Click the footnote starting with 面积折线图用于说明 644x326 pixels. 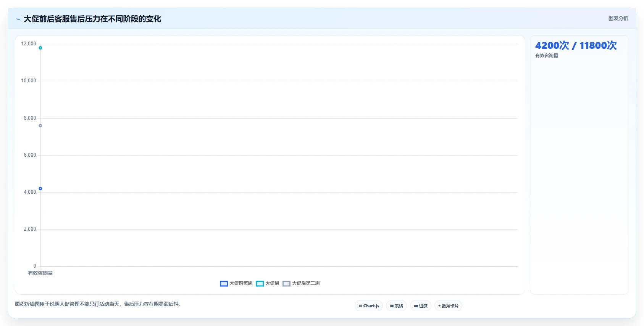pyautogui.click(x=98, y=304)
